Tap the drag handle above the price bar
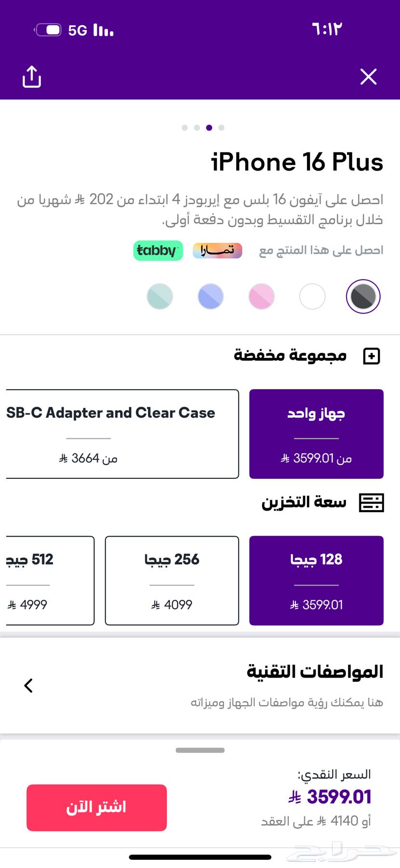Image resolution: width=400 pixels, height=868 pixels. point(200,750)
